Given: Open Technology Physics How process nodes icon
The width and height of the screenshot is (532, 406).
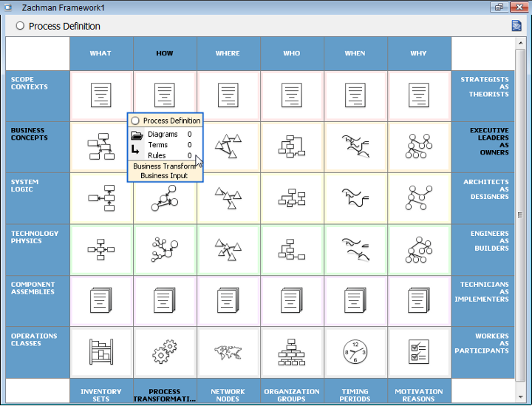Looking at the screenshot, I should tap(165, 249).
